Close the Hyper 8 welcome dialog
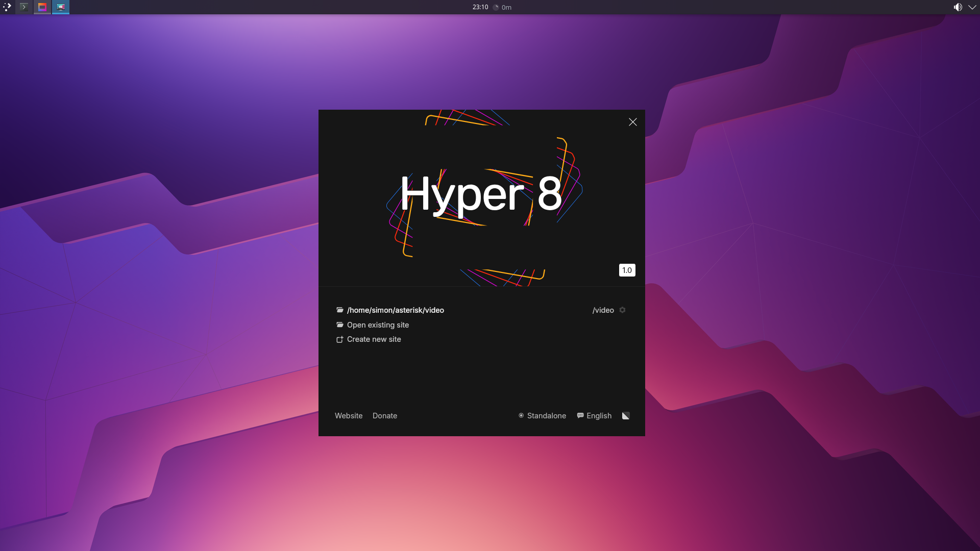 [632, 122]
